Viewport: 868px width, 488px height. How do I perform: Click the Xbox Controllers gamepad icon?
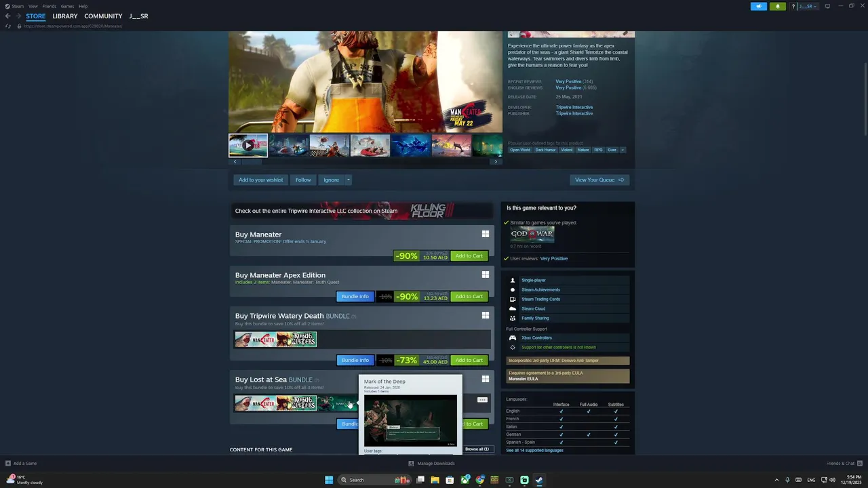pyautogui.click(x=513, y=338)
